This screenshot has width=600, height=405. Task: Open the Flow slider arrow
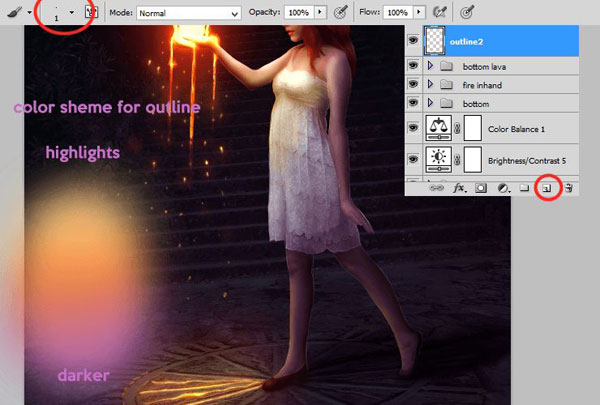[x=419, y=12]
